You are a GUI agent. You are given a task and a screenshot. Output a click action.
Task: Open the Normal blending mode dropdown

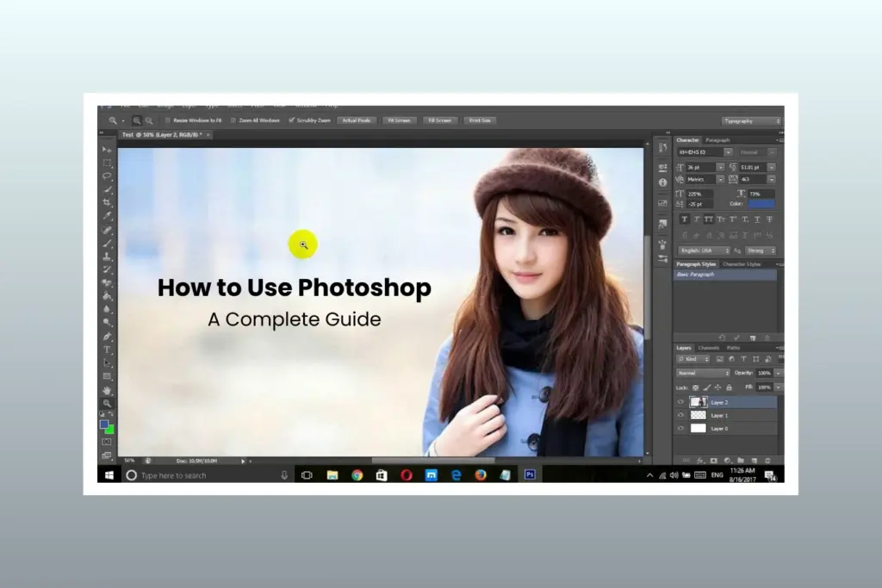(x=703, y=373)
